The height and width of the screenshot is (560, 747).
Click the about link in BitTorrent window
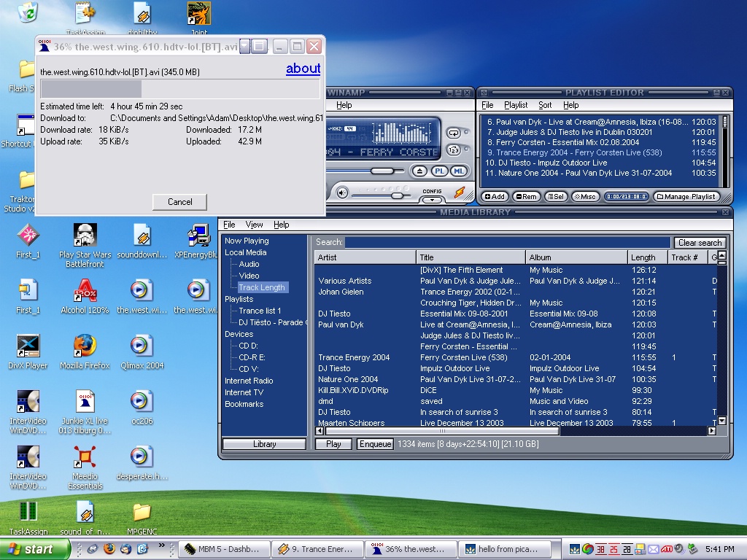pos(303,69)
